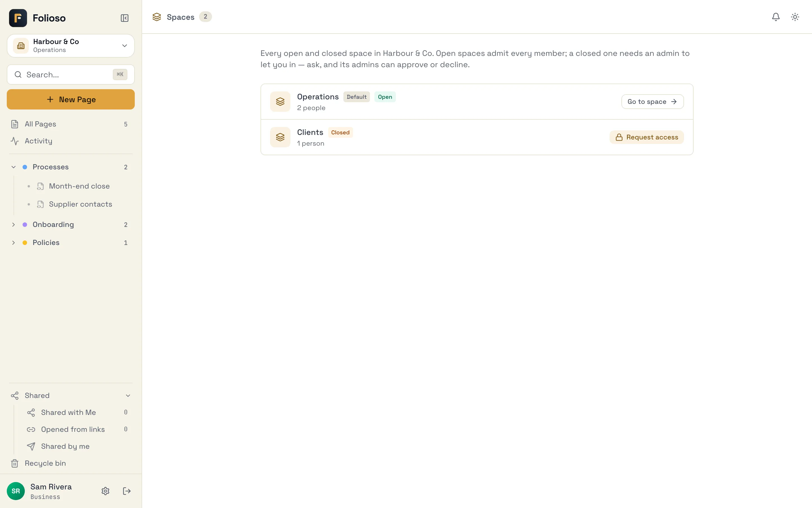Select the Onboarding folder label
812x508 pixels.
point(53,224)
